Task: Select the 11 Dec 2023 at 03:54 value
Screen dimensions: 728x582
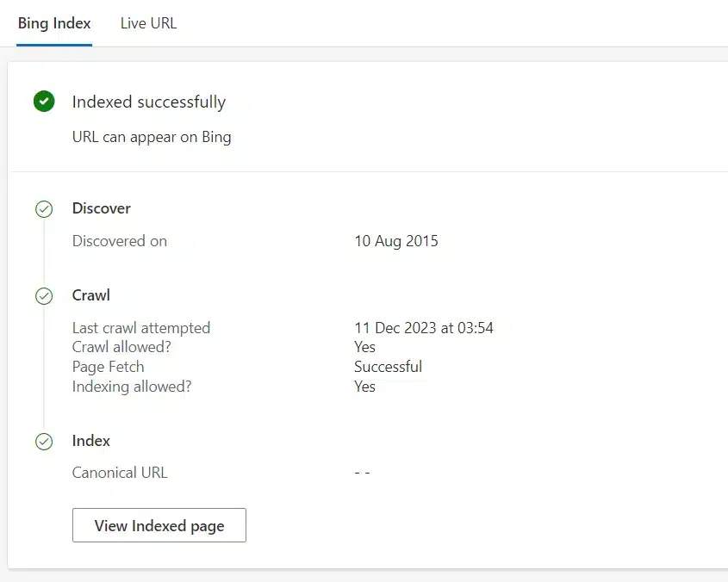Action: coord(424,328)
